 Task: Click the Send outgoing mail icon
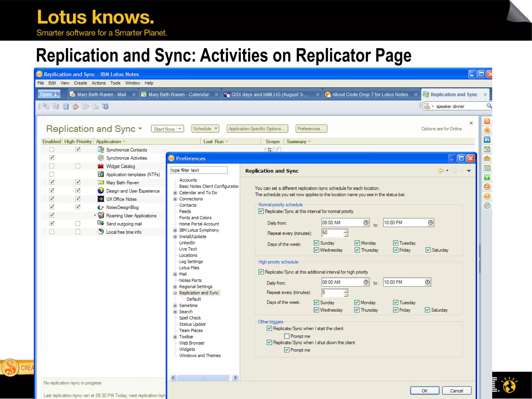[x=101, y=223]
